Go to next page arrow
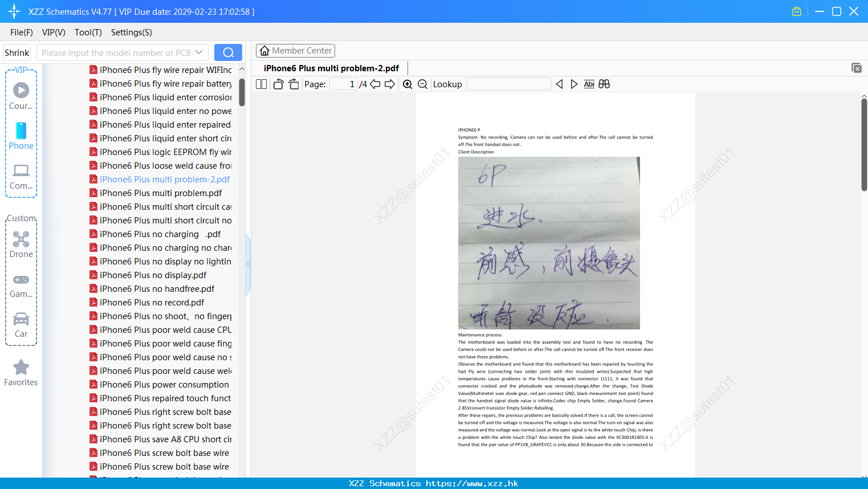Screen dimensions: 868x489 coord(390,84)
